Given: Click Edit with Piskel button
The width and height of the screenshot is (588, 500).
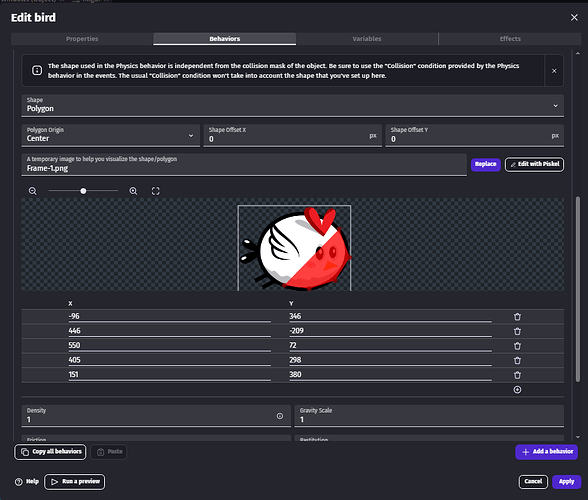Looking at the screenshot, I should click(x=534, y=164).
